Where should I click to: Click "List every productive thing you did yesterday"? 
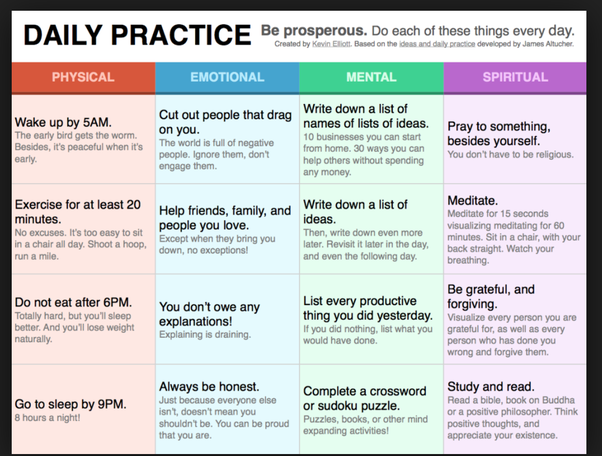click(371, 317)
